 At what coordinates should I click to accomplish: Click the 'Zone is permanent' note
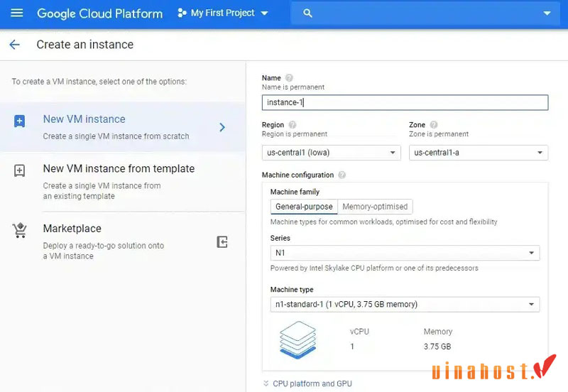click(439, 134)
